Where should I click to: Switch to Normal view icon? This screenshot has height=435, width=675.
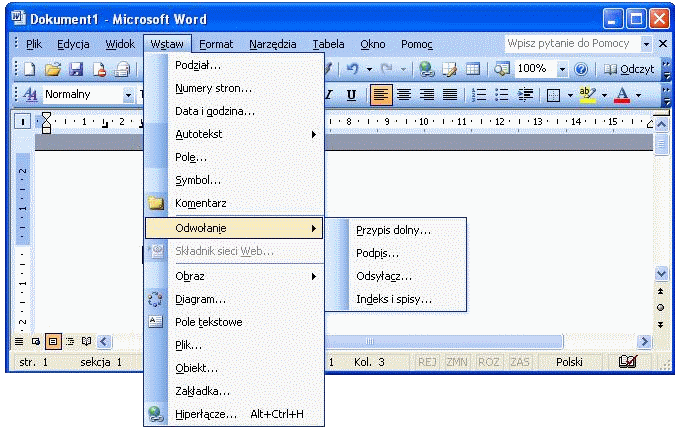(19, 342)
